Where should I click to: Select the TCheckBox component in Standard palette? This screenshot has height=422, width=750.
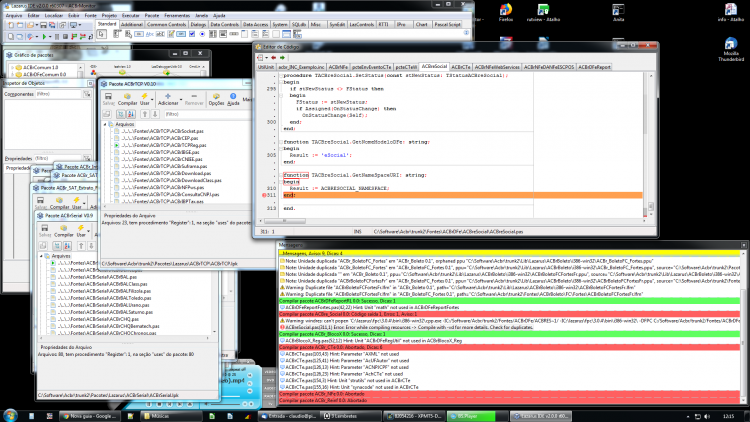[x=192, y=34]
